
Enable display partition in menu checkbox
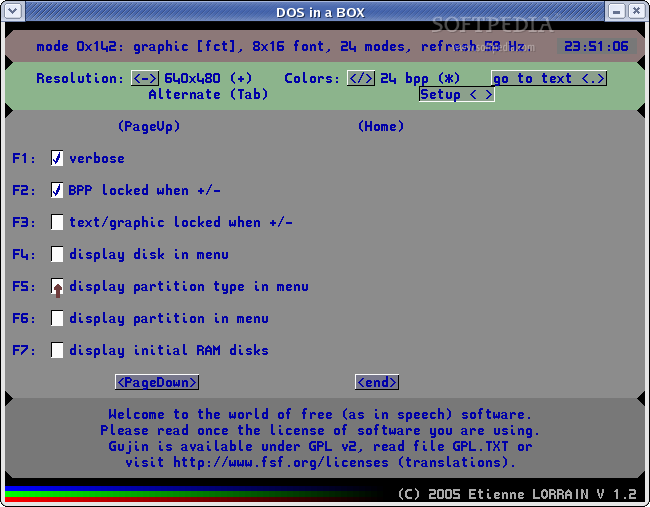(57, 318)
